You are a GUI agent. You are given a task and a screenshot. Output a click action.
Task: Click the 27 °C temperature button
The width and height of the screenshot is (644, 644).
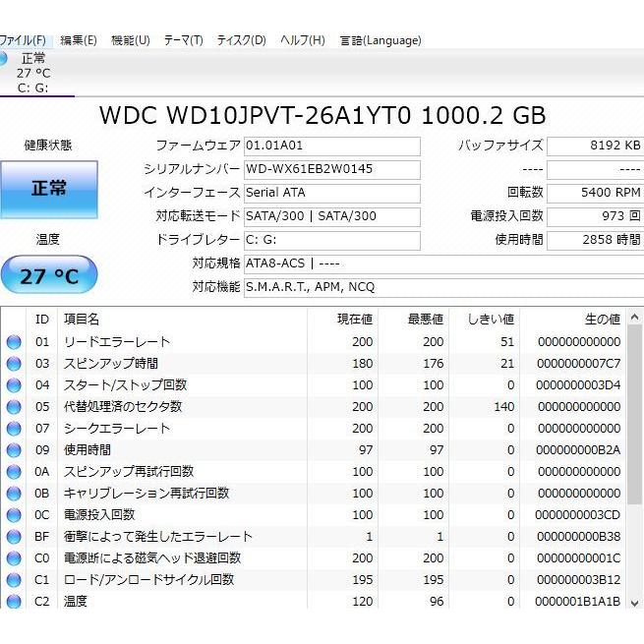(x=49, y=275)
